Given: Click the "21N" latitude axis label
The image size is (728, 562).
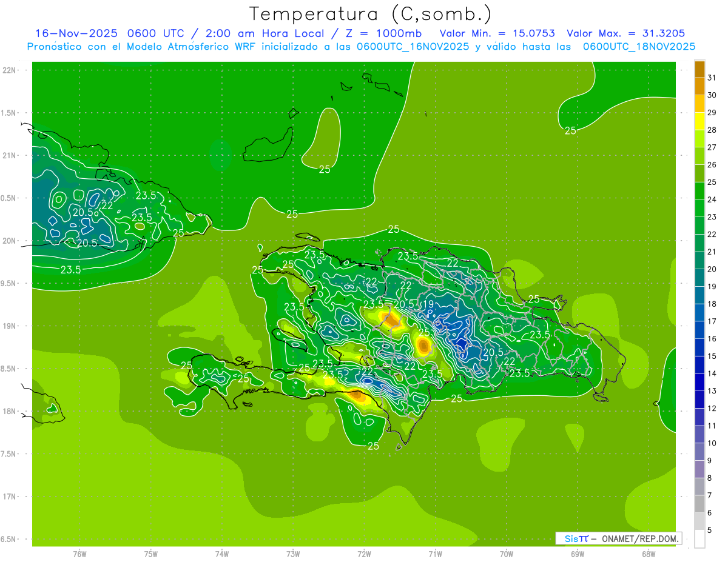Looking at the screenshot, I should click(9, 156).
